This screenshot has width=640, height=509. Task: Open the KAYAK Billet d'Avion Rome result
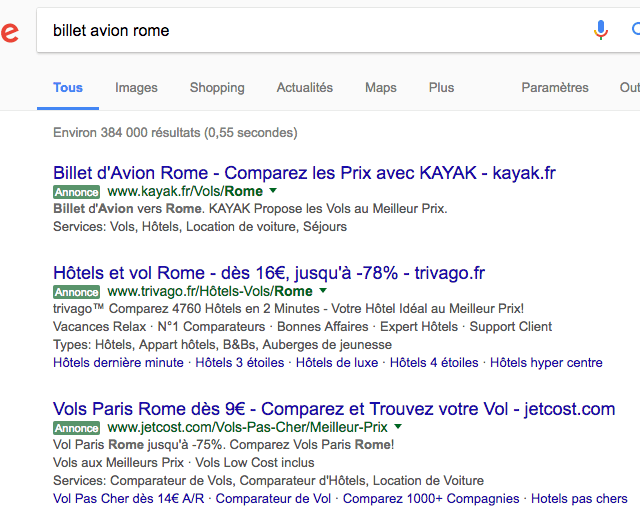[x=304, y=173]
